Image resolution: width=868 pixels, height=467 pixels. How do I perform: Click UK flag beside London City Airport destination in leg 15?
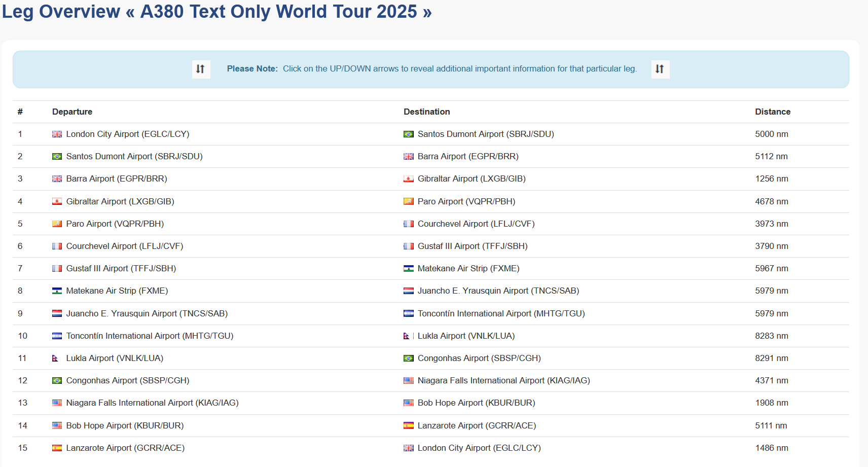click(x=409, y=448)
